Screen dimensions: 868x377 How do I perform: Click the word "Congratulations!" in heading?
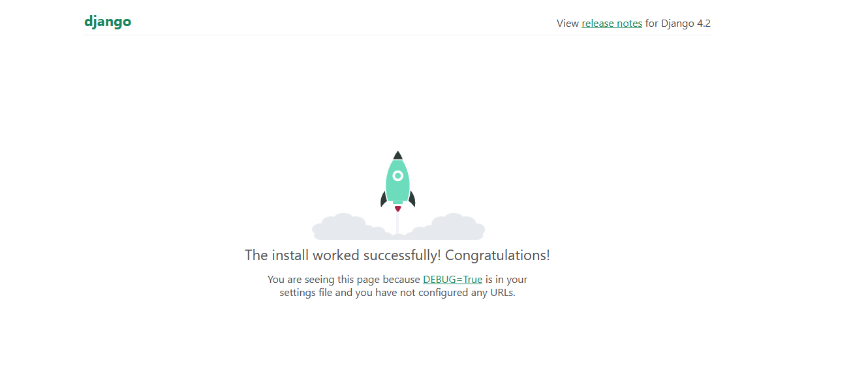[497, 255]
